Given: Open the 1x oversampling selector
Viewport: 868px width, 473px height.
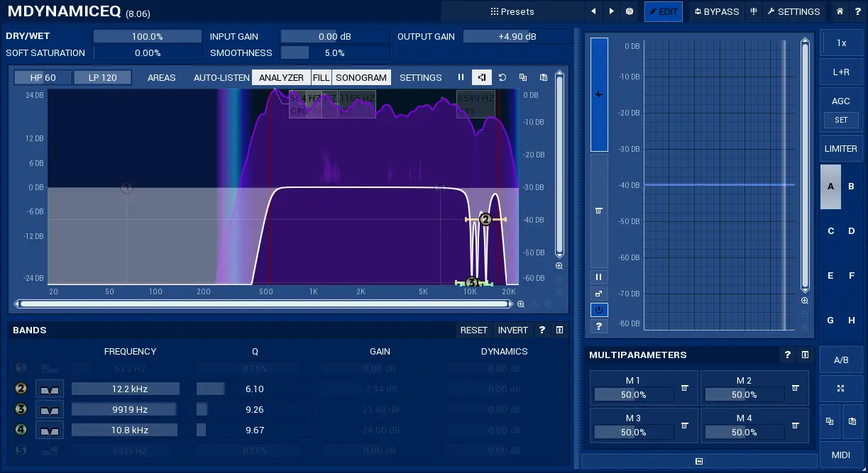Looking at the screenshot, I should (x=841, y=43).
